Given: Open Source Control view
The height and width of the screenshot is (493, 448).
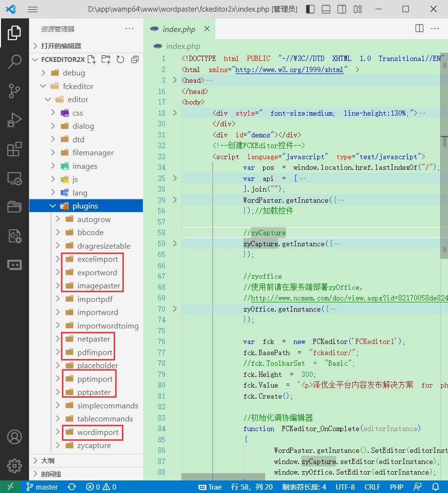Looking at the screenshot, I should pyautogui.click(x=15, y=90).
